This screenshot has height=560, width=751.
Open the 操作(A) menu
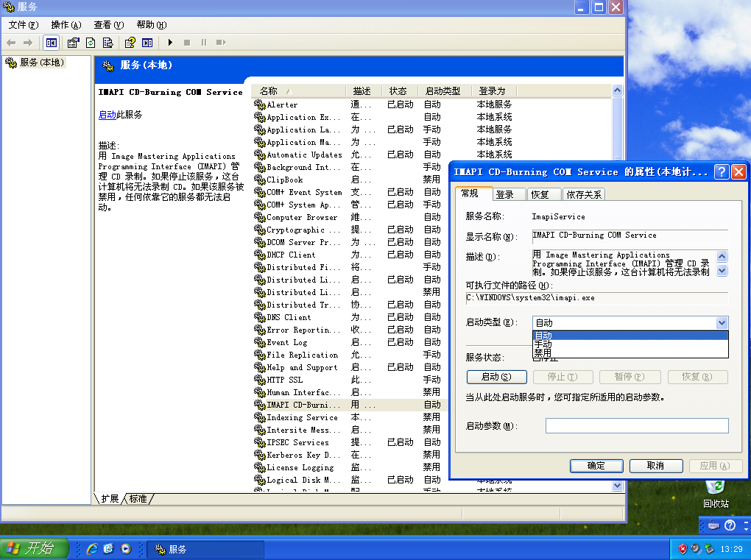[66, 25]
